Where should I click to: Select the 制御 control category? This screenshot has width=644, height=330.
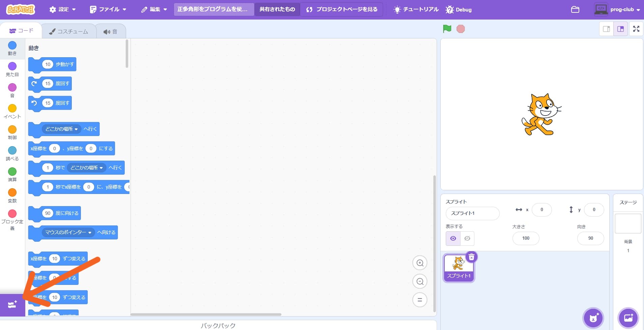coord(12,133)
